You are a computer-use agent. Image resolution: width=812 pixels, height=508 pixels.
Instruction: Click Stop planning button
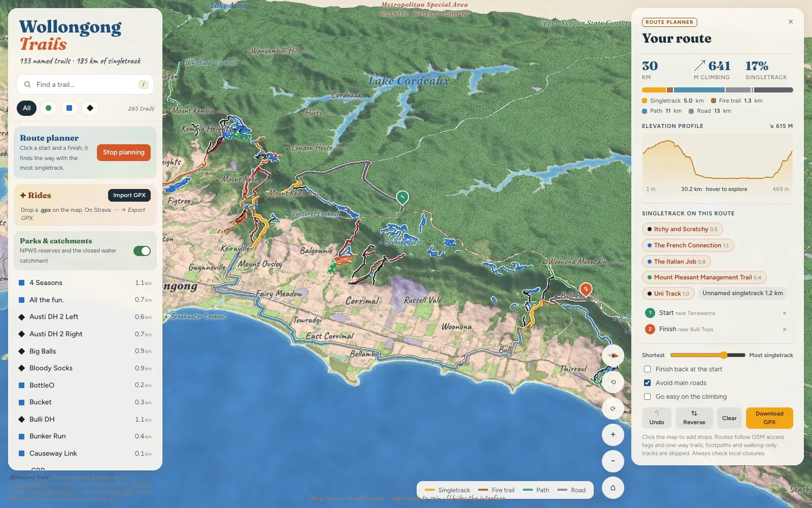[x=124, y=152]
